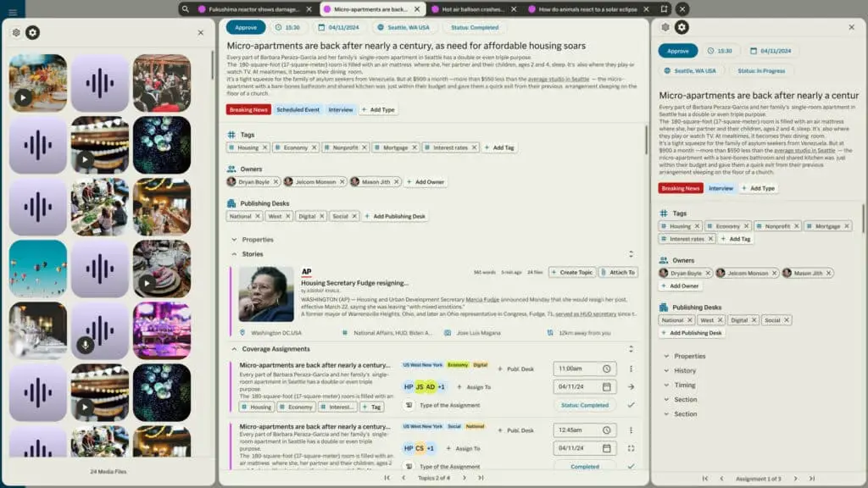Remove the Mortgage tag in center panel
The width and height of the screenshot is (868, 488).
point(414,147)
